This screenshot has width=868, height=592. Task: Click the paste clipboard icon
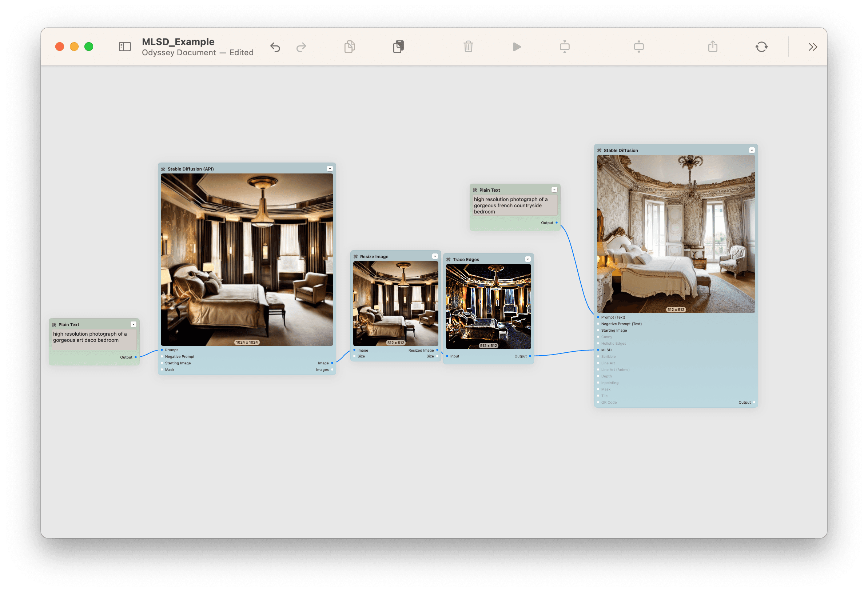(x=398, y=47)
